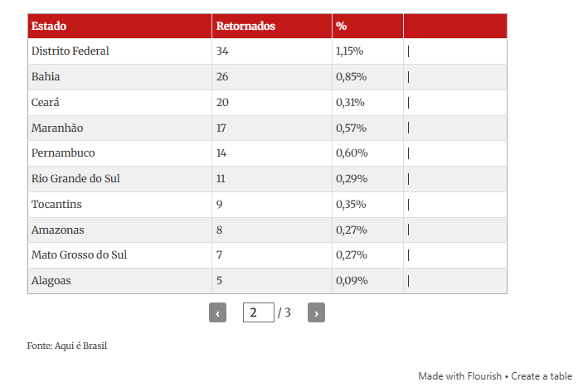Select the Tocantins state cell
The width and height of the screenshot is (583, 392).
tap(56, 205)
